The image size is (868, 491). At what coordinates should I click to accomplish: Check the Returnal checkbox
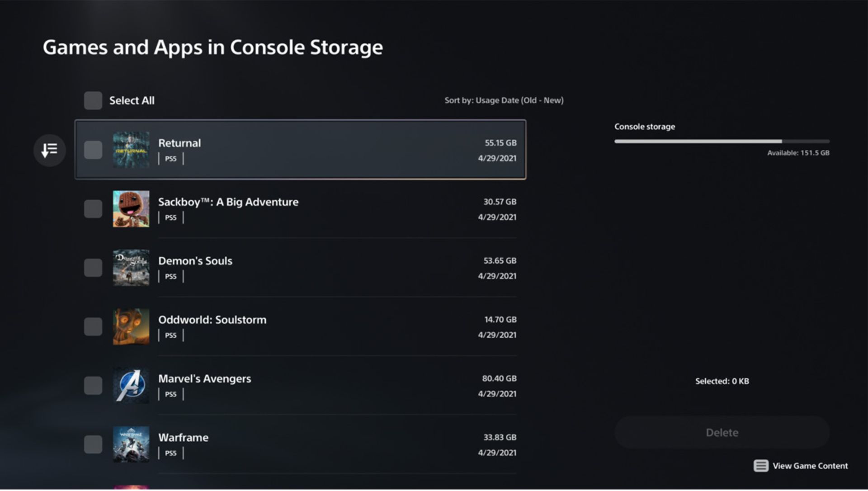(93, 150)
